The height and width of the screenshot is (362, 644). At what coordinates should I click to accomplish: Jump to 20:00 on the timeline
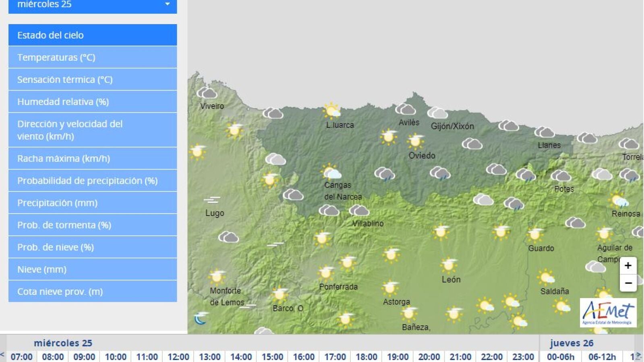click(x=429, y=357)
